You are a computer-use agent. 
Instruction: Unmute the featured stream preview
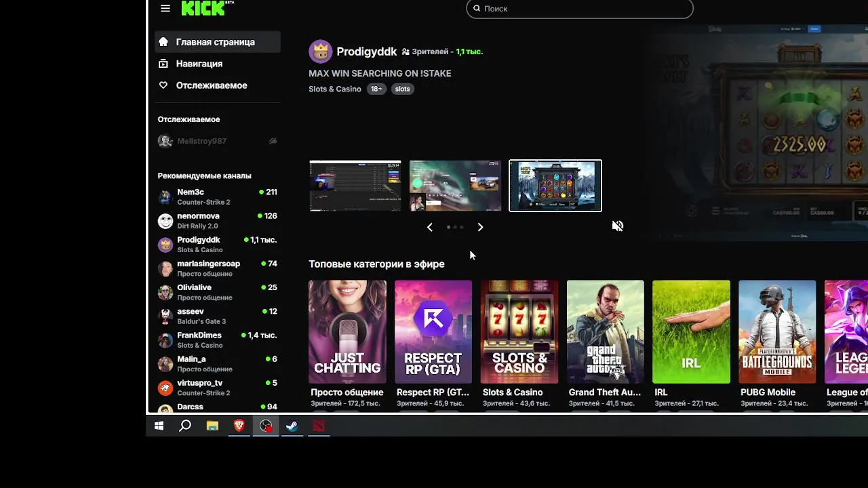click(x=617, y=226)
